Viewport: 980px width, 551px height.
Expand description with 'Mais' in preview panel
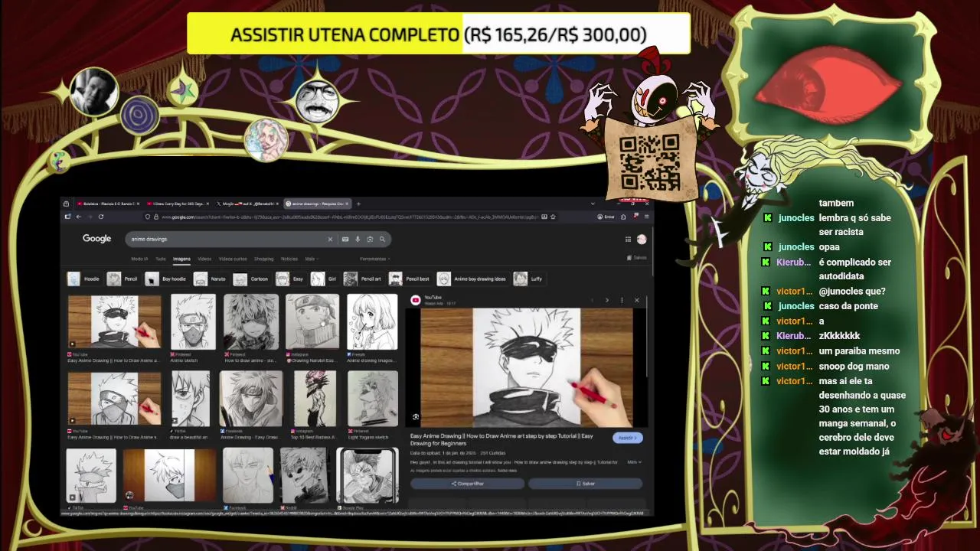pyautogui.click(x=634, y=462)
